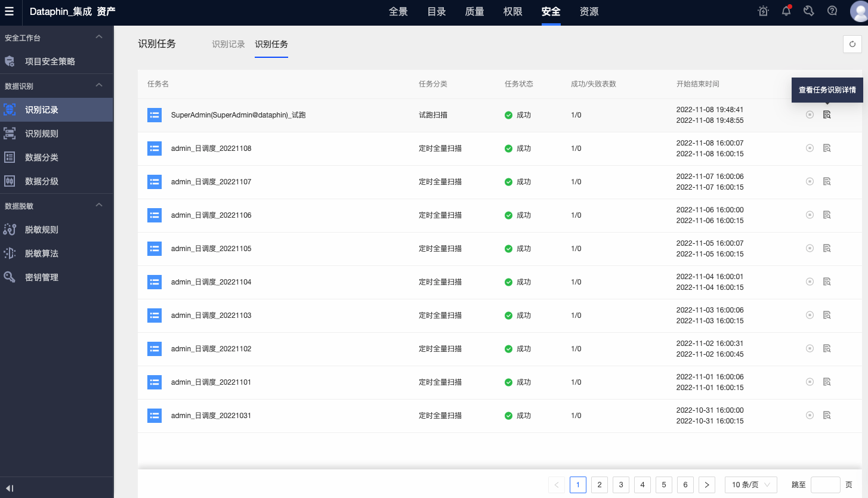Screen dimensions: 868x498
Task: View task details for admin_日调度_20221108
Action: (x=827, y=148)
